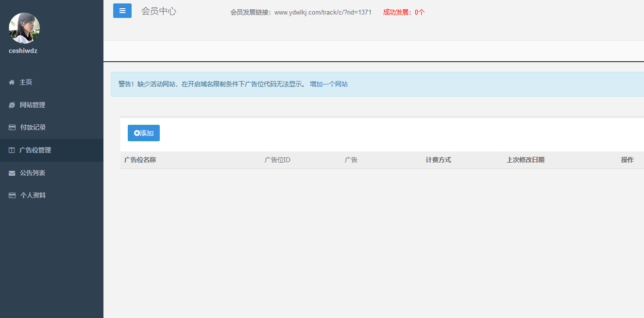Click the columns icon beside 广告位管理
The height and width of the screenshot is (318, 644).
12,151
